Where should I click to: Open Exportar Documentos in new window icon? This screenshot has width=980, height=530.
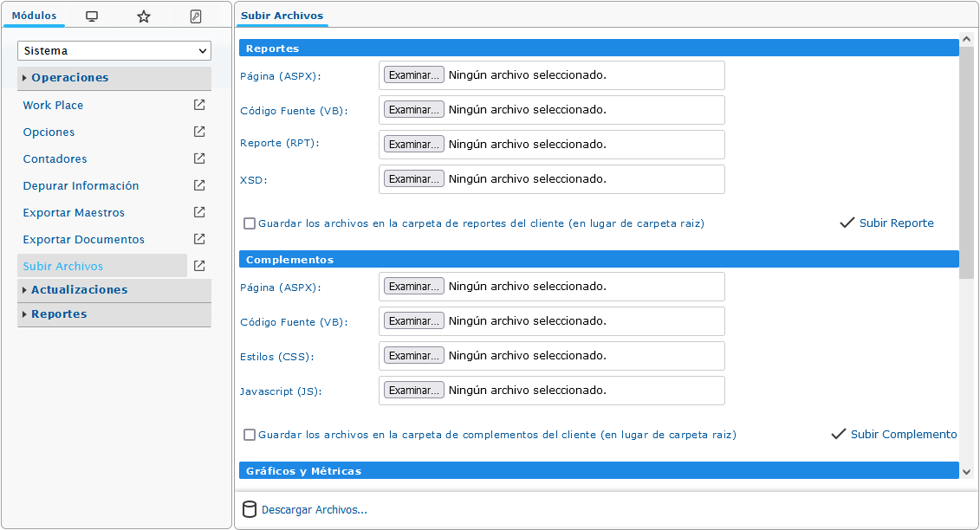tap(199, 239)
